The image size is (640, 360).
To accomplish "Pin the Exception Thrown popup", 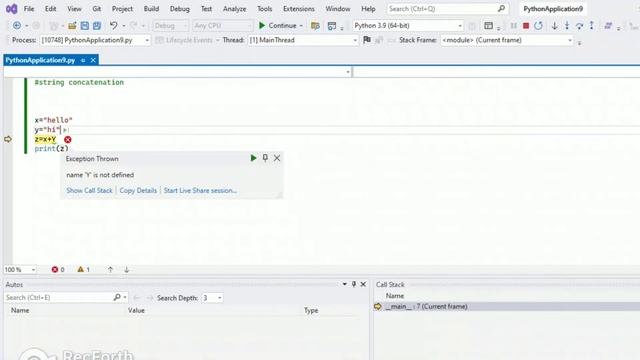I will click(265, 158).
